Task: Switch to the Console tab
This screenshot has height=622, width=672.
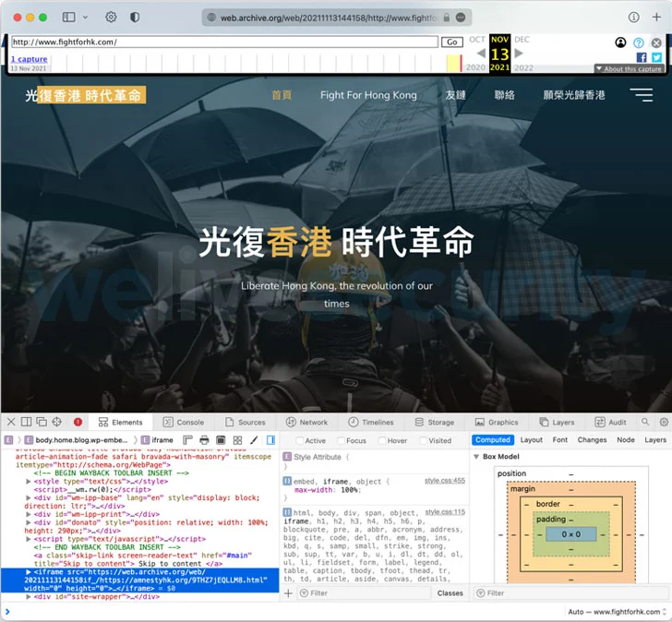Action: (x=184, y=422)
